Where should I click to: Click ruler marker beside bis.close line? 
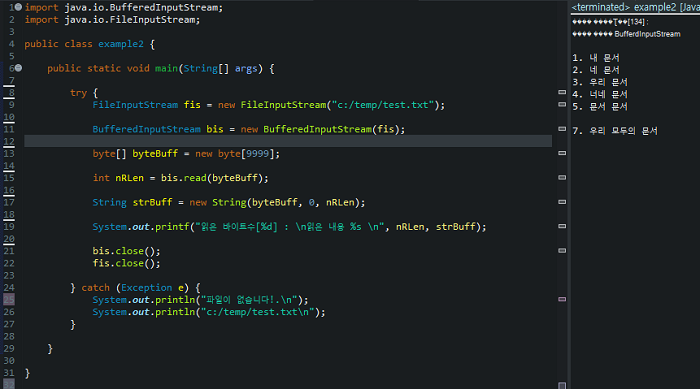click(x=562, y=251)
